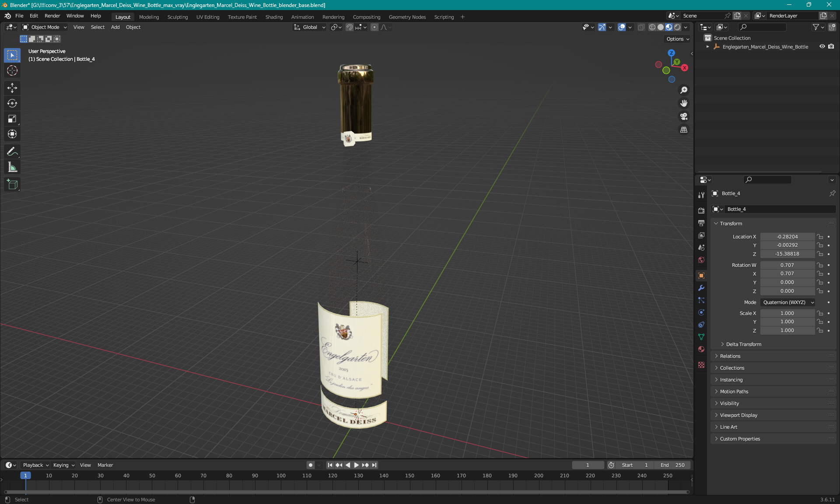Activate the Annotate tool
Image resolution: width=840 pixels, height=504 pixels.
[x=12, y=152]
